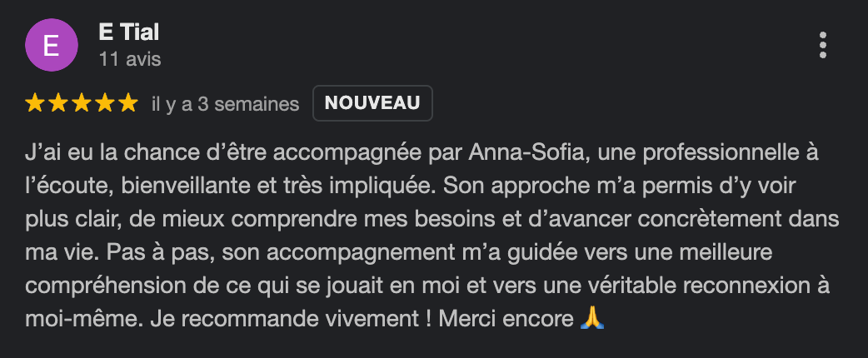Click the third yellow rating star
The height and width of the screenshot is (358, 868).
[x=81, y=104]
